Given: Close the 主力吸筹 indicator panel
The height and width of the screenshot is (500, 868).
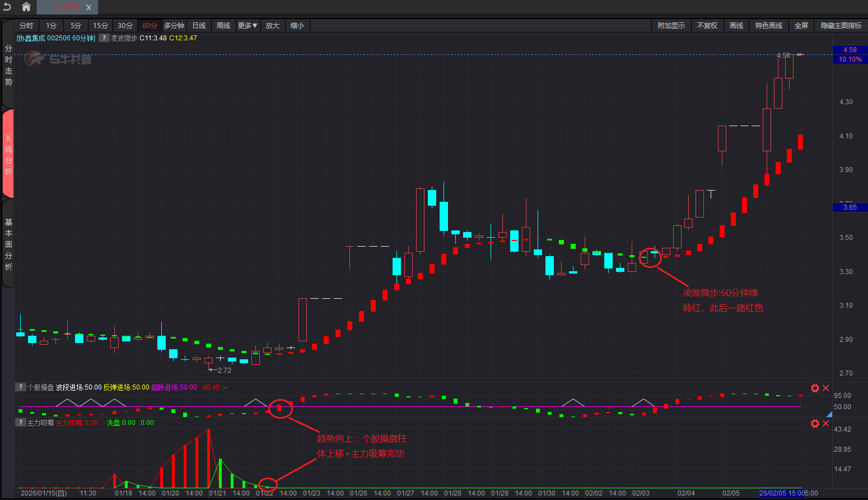Looking at the screenshot, I should 825,423.
